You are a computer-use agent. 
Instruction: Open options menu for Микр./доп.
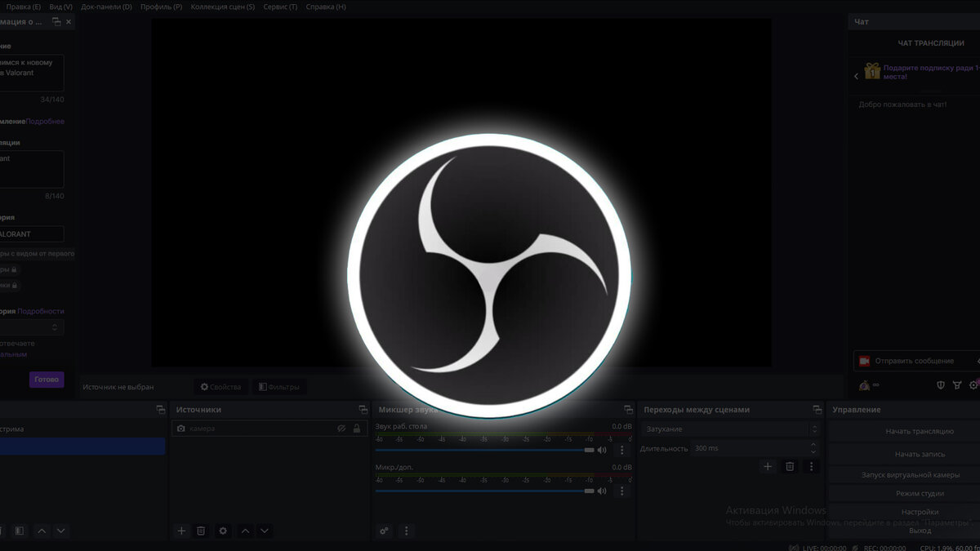(x=621, y=491)
